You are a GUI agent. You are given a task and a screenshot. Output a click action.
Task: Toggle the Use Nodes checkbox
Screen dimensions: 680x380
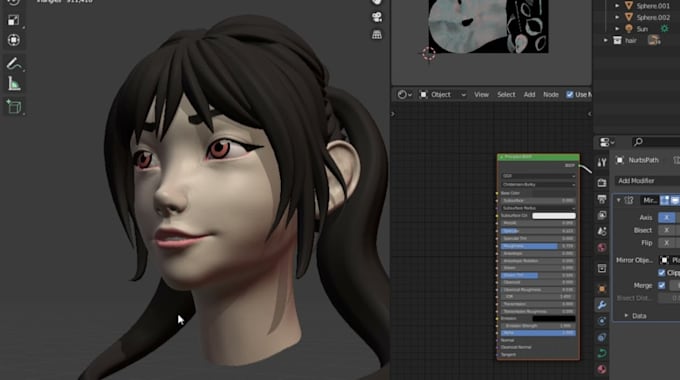pos(570,95)
